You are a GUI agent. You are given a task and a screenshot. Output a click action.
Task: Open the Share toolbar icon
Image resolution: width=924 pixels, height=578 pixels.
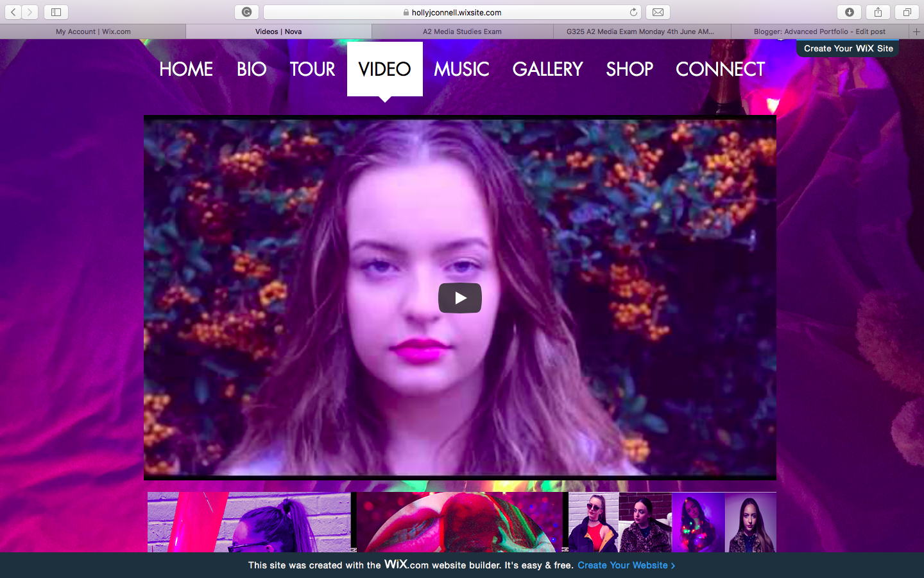(878, 12)
